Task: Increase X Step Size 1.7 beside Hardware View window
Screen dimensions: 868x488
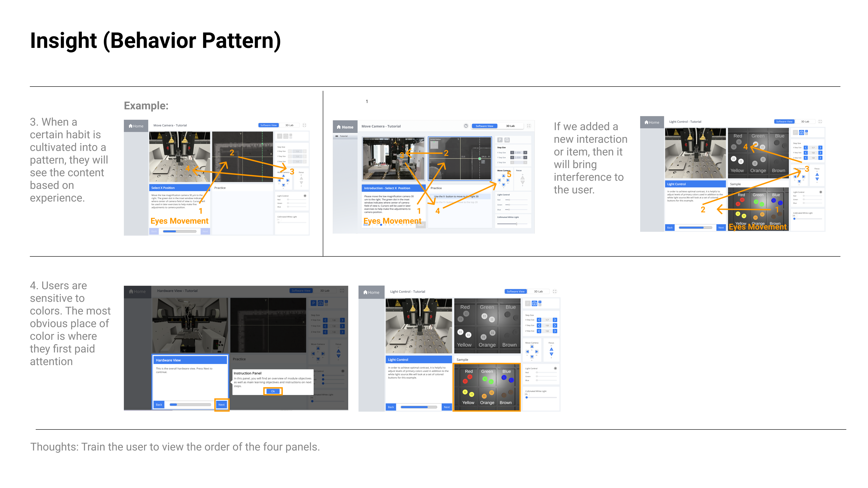Action: click(x=555, y=320)
